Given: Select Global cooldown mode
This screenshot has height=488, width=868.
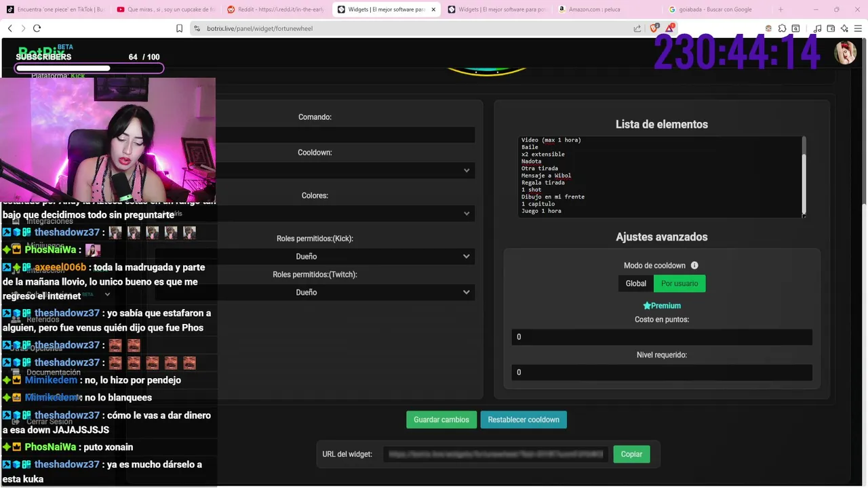Looking at the screenshot, I should click(635, 283).
